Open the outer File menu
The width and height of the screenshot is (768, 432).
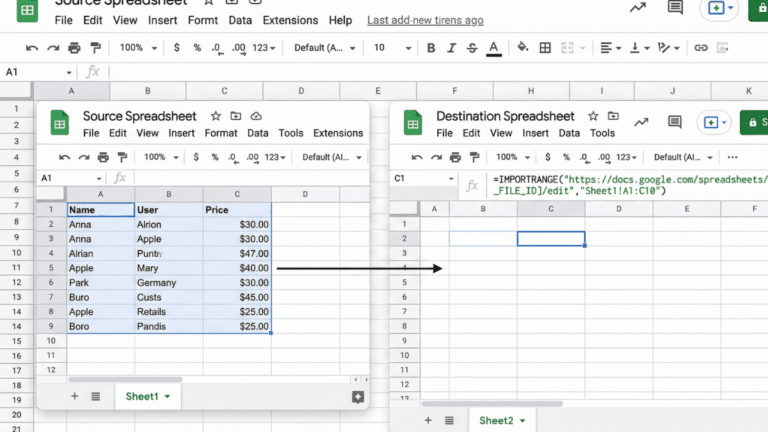64,21
